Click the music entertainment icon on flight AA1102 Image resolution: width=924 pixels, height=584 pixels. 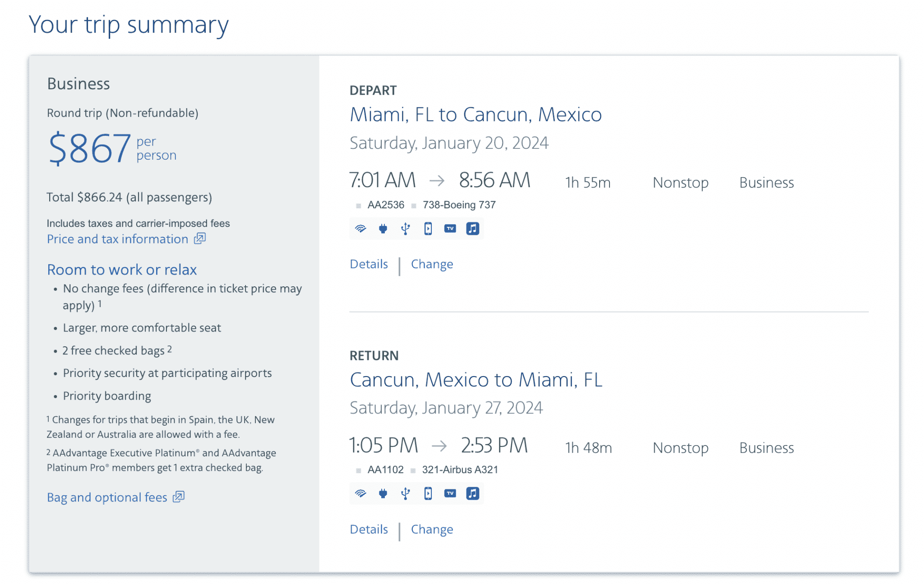point(471,493)
